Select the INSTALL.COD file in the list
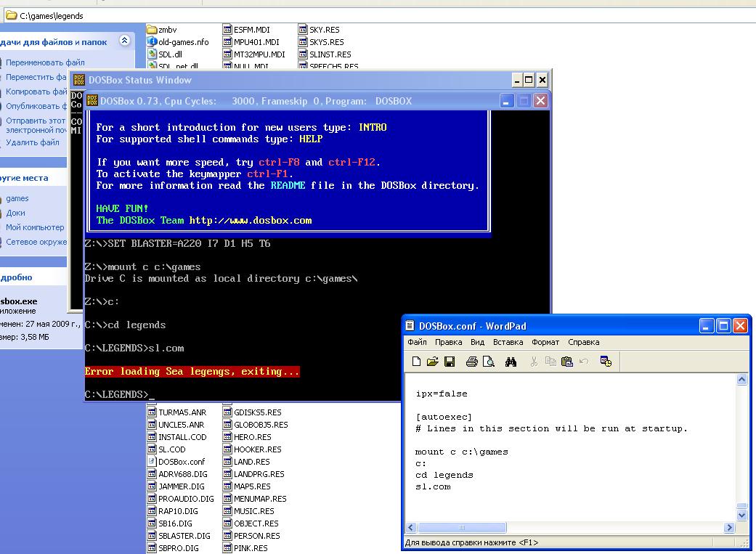Screen dimensions: 756x554 pyautogui.click(x=182, y=437)
